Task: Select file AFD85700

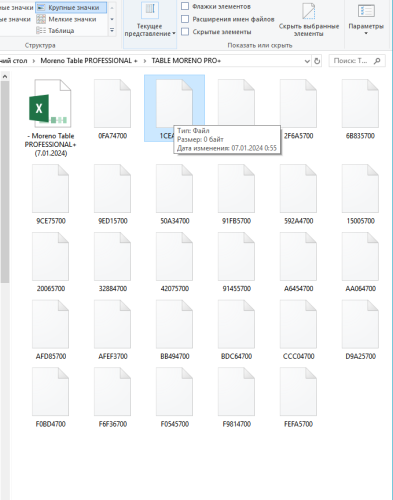Action: (51, 330)
